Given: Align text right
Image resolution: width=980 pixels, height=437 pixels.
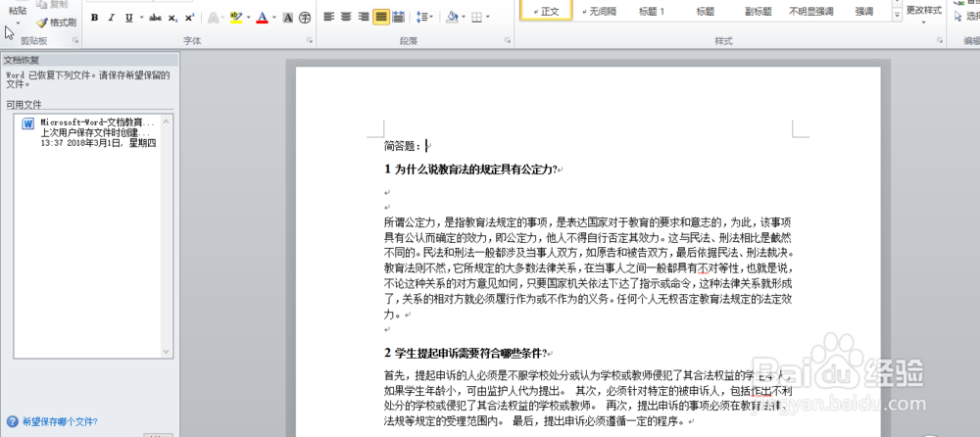Looking at the screenshot, I should [364, 17].
